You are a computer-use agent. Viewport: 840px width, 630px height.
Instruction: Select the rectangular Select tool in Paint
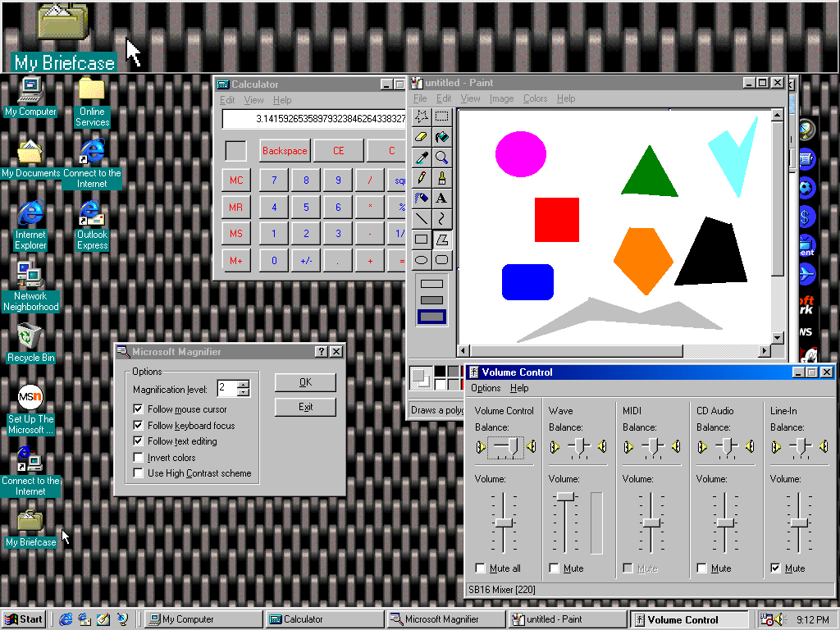pyautogui.click(x=442, y=116)
